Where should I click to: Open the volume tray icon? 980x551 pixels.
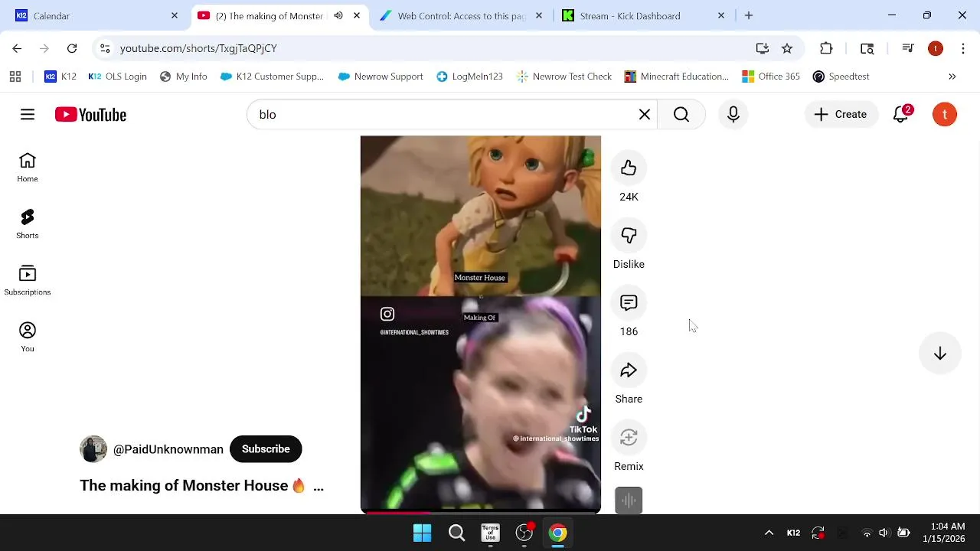pos(884,533)
